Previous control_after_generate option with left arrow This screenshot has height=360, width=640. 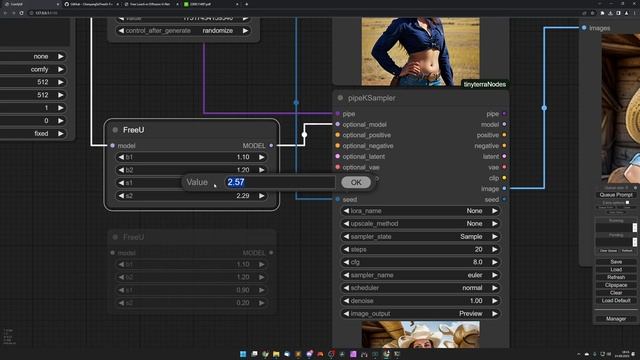[121, 31]
